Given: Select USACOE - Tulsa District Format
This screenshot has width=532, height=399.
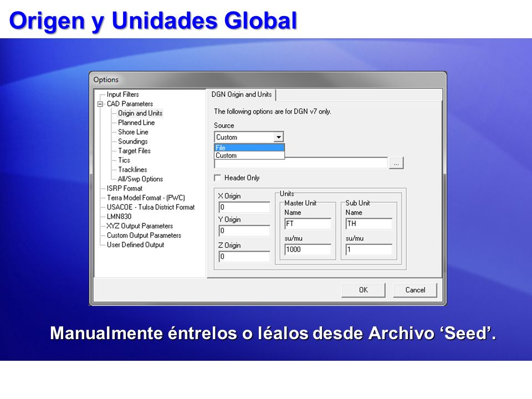Looking at the screenshot, I should click(x=151, y=207).
